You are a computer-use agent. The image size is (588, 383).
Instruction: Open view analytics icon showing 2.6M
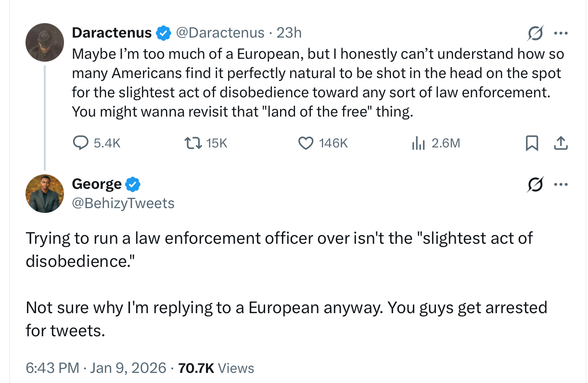pos(418,143)
